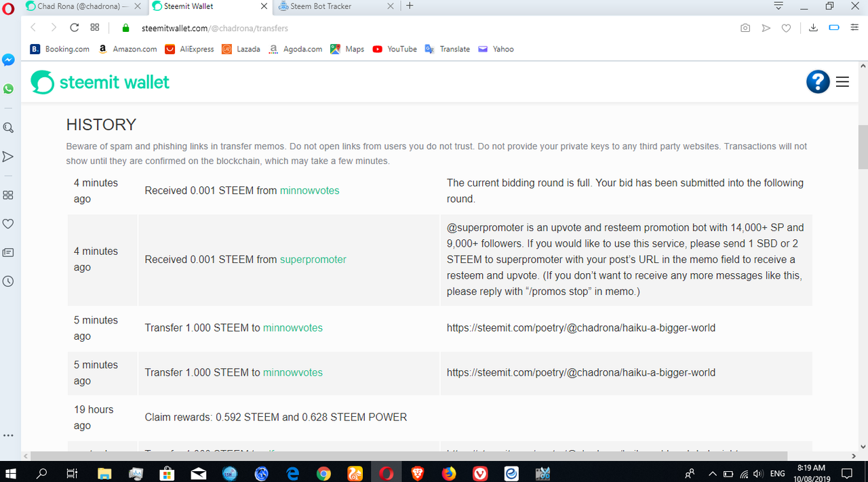Go forward to the next page
Screen dimensions: 868x482
[54, 28]
